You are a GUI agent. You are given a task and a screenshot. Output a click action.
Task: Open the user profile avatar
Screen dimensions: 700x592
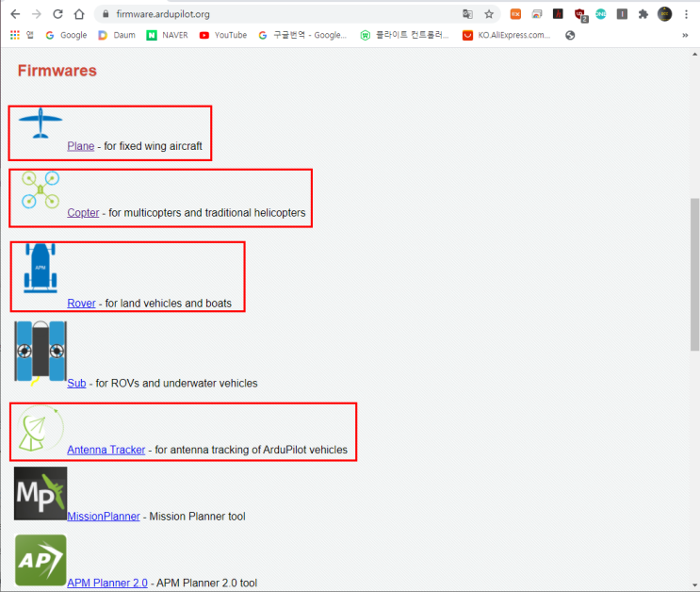(665, 14)
